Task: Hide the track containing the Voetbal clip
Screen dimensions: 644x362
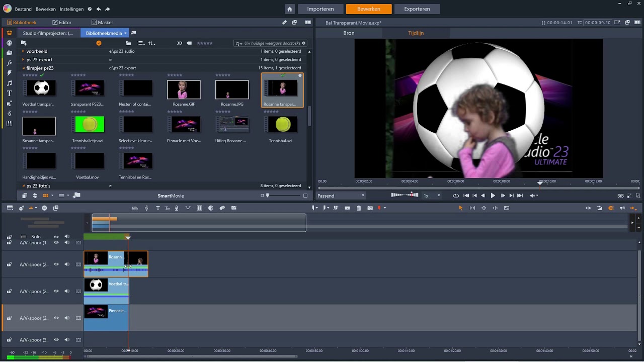Action: pos(56,291)
